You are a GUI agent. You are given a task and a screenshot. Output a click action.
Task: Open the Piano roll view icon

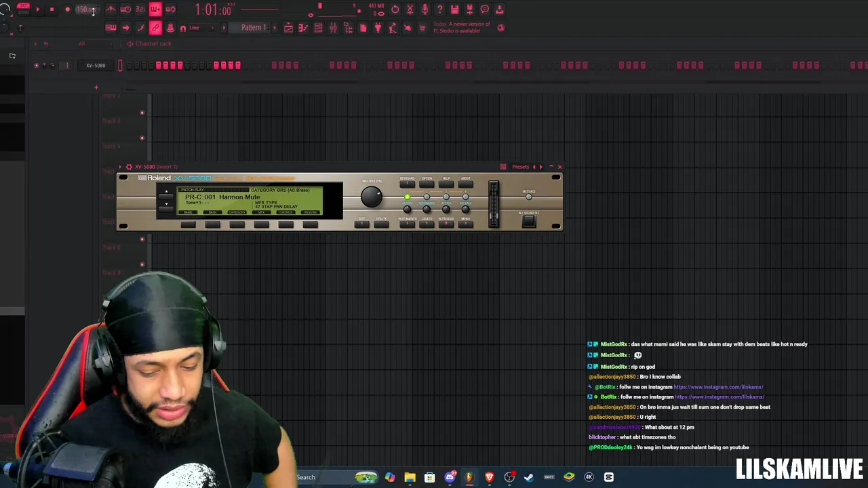303,28
